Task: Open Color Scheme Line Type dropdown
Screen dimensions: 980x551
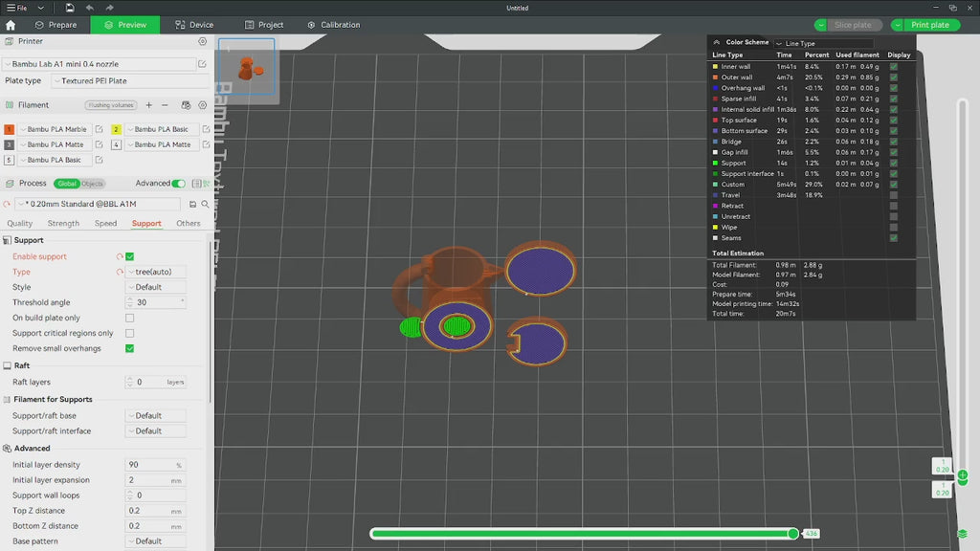Action: 824,44
